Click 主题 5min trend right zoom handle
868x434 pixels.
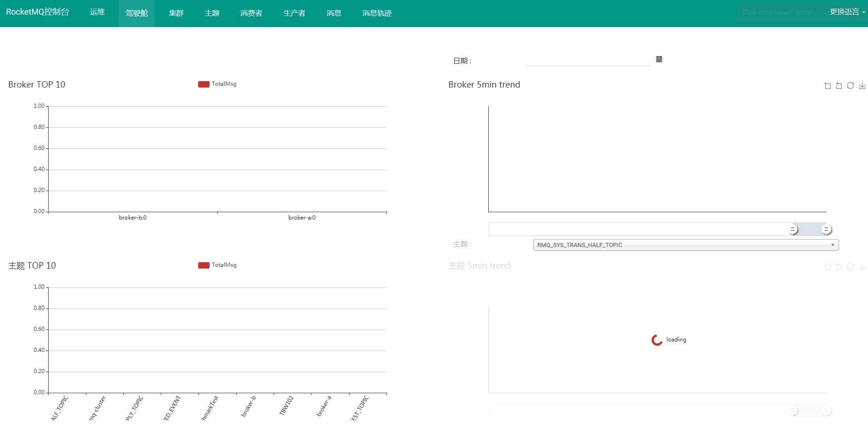pyautogui.click(x=826, y=411)
